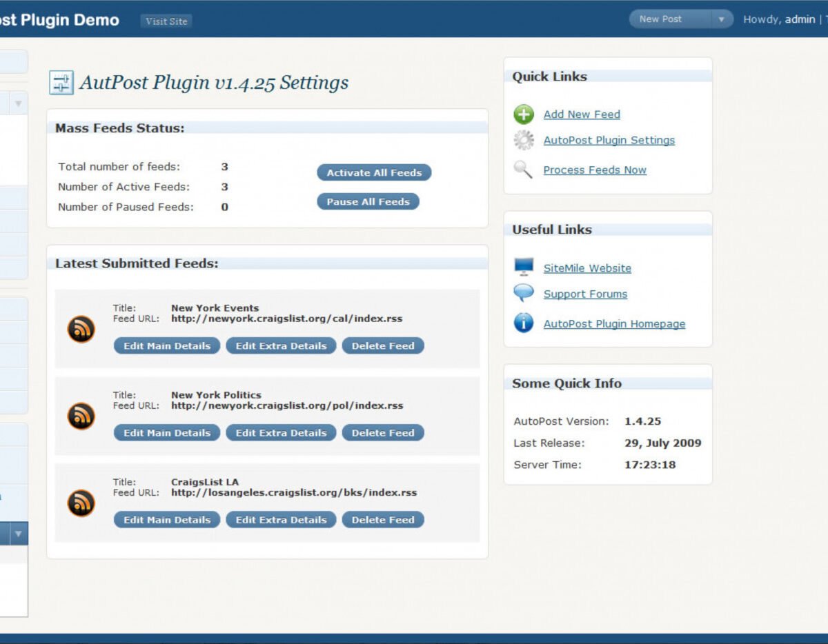Screen dimensions: 828x644
Task: Click the monitor icon beside SiteMile Website
Action: click(x=524, y=268)
